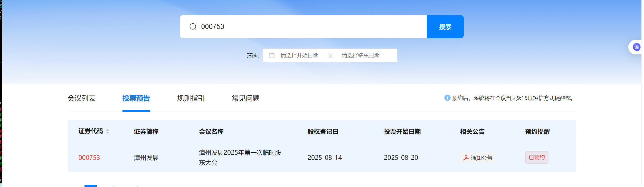
Task: Open the 000753 security code link
Action: [x=89, y=158]
